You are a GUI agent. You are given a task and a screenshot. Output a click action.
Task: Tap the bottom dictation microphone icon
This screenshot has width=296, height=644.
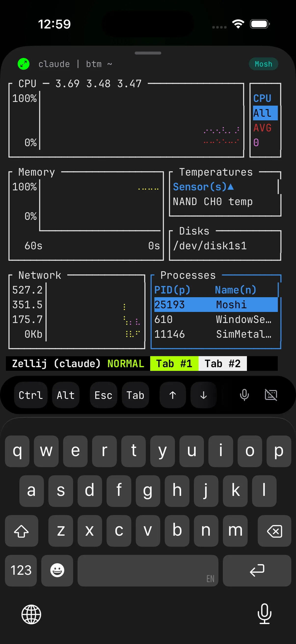[265, 614]
